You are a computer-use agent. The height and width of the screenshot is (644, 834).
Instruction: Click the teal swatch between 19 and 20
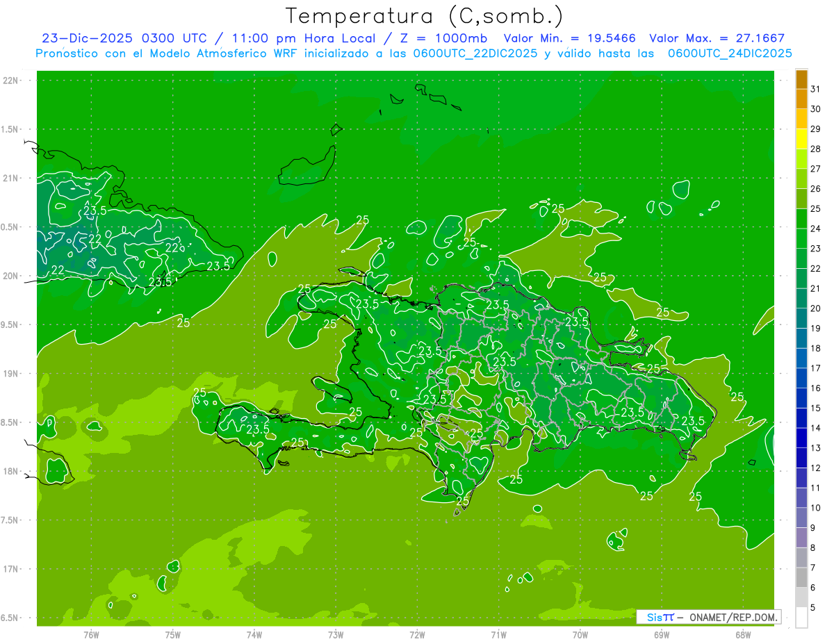click(x=801, y=318)
